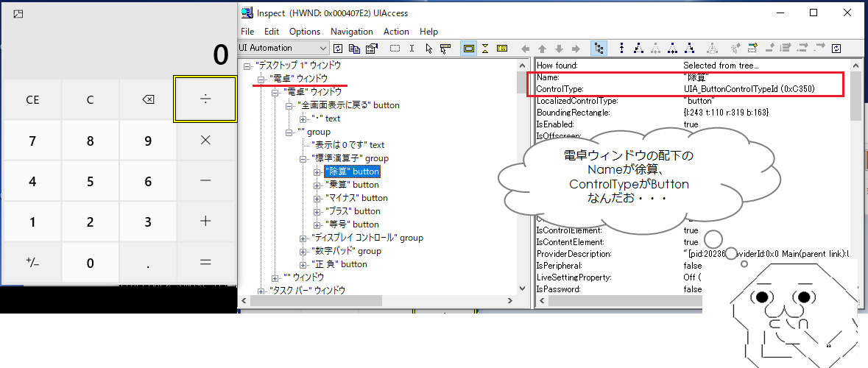Expand the "ディスプレイ コントロール" group node
The height and width of the screenshot is (368, 868).
(303, 238)
